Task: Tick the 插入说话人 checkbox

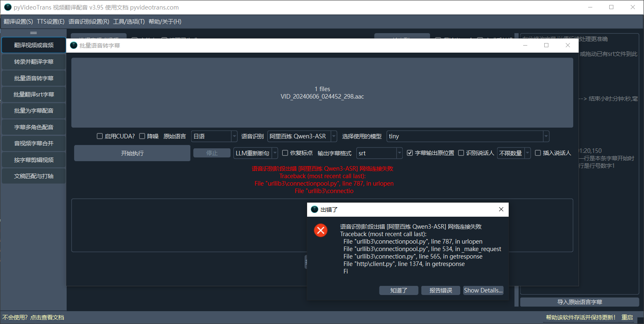Action: (x=538, y=153)
